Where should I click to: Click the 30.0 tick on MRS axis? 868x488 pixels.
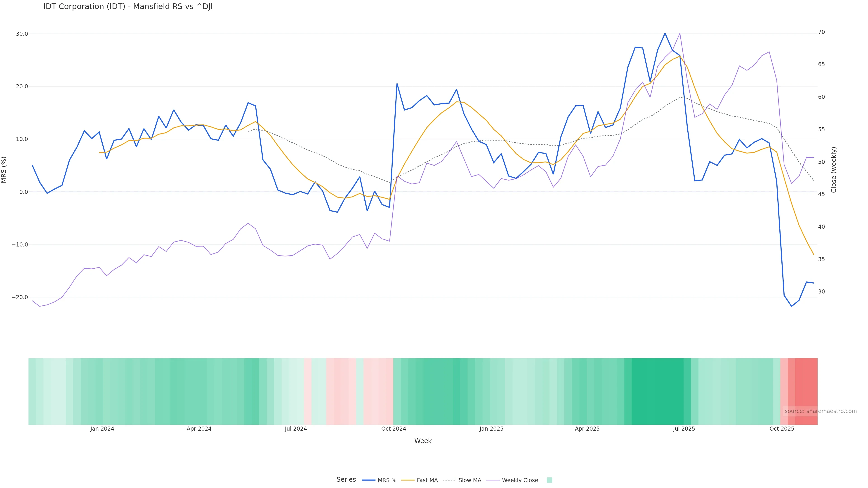[22, 34]
